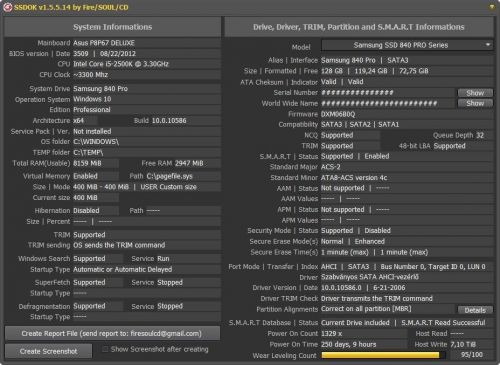
Task: Select TEMP folder C:\TEMP\ value
Action: (x=88, y=153)
